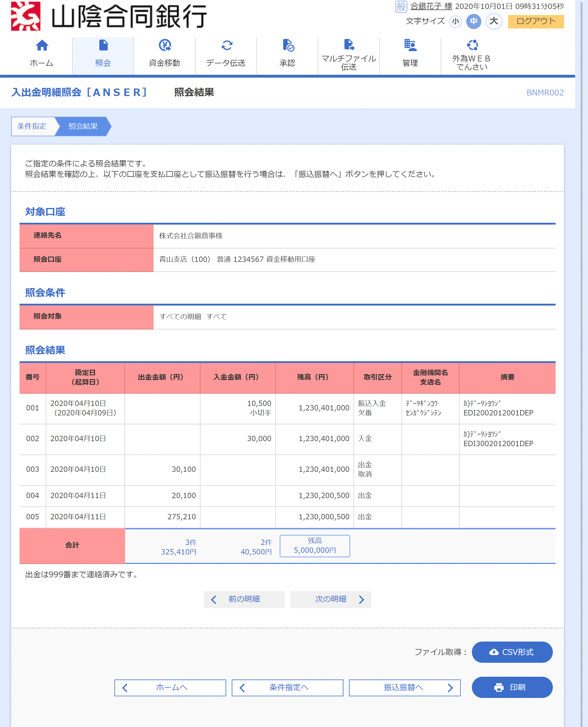Click the ログアウト button
The height and width of the screenshot is (727, 588).
click(536, 21)
